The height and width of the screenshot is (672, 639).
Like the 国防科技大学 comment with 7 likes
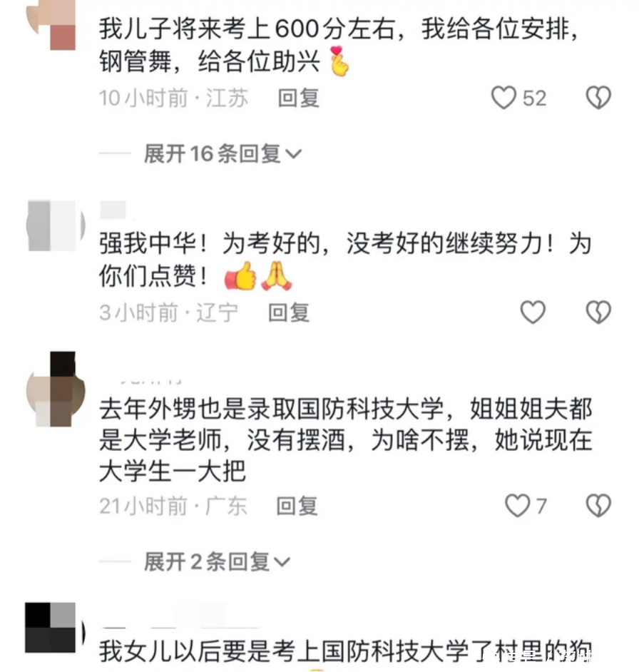click(x=518, y=506)
